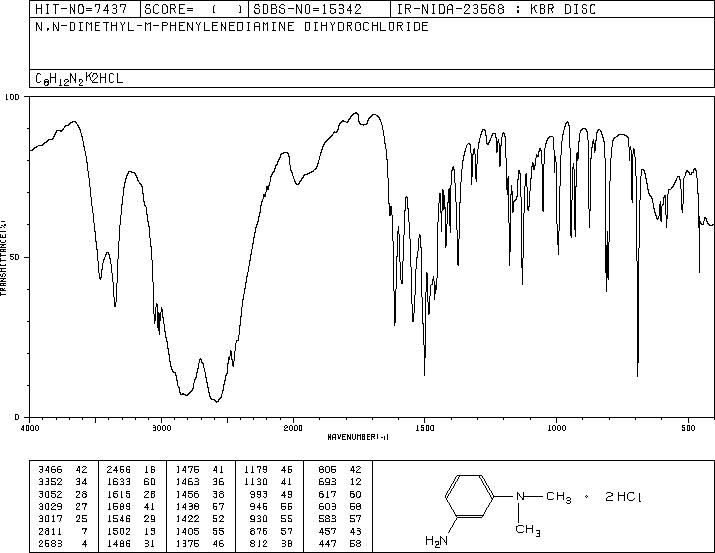
Task: Click the 1130 peak table entry
Action: 268,482
